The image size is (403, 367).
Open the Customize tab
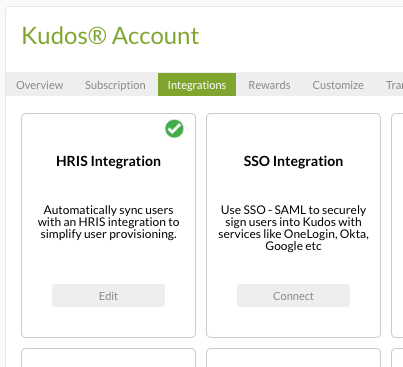click(x=338, y=85)
